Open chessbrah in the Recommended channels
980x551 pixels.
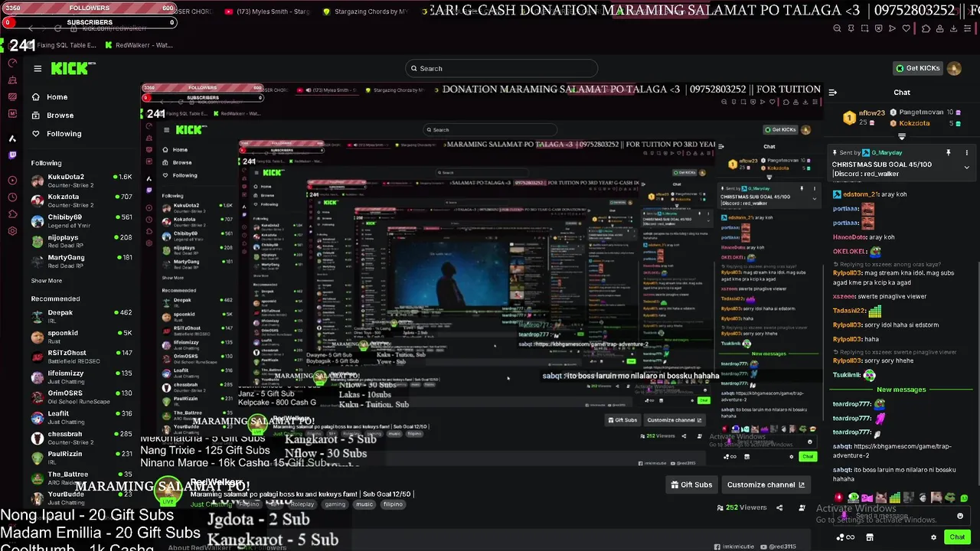tap(82, 438)
